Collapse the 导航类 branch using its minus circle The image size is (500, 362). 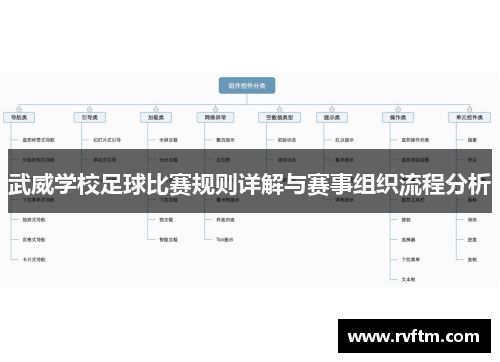[x=19, y=109]
